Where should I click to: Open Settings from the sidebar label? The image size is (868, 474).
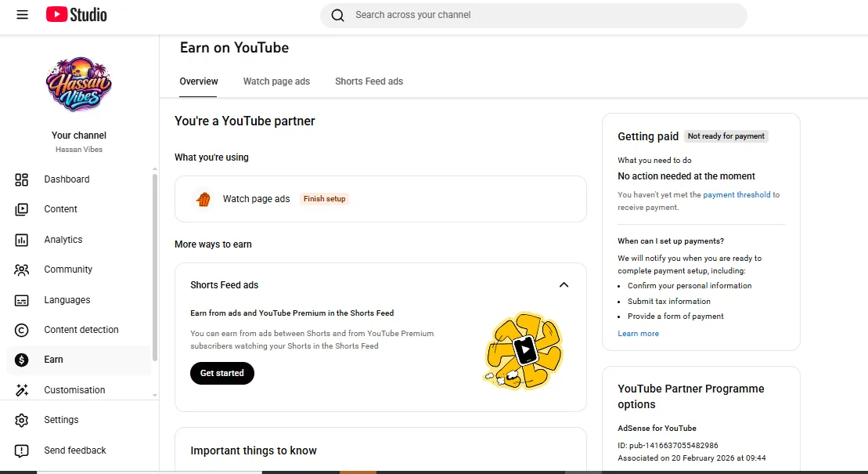tap(62, 420)
